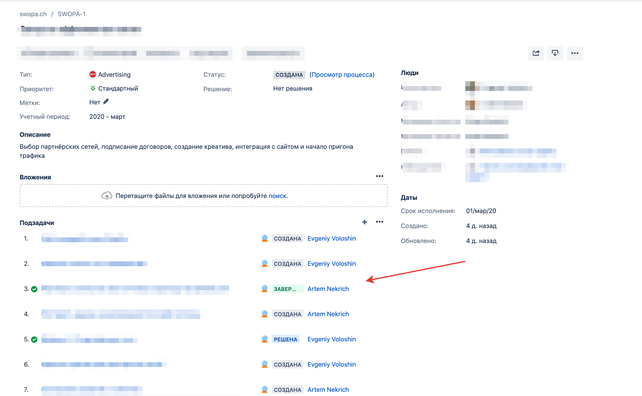Click the attachments drop zone
This screenshot has height=396, width=642.
pos(203,196)
